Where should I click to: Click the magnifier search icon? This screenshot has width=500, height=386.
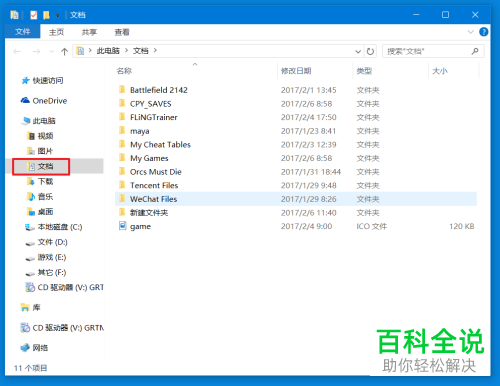pyautogui.click(x=475, y=51)
